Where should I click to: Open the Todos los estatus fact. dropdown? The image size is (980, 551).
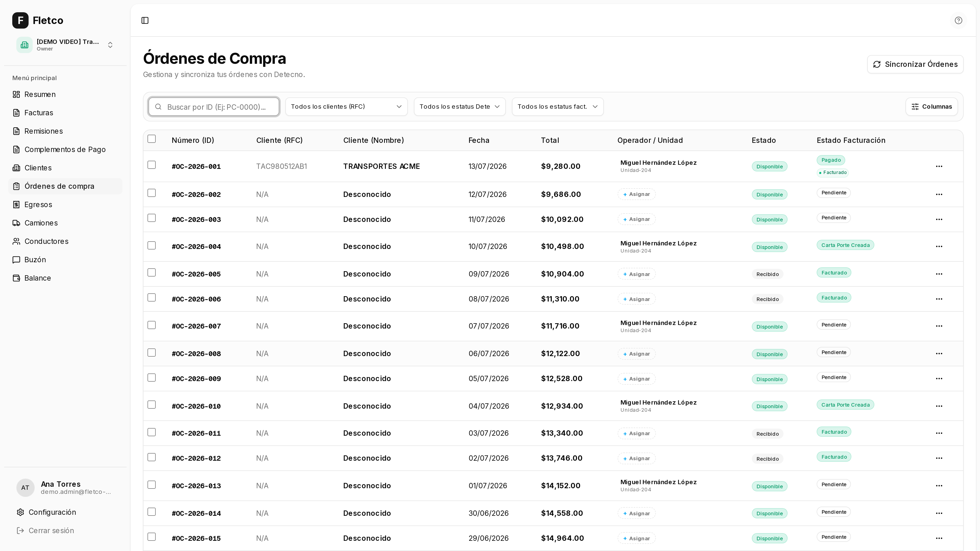click(x=558, y=106)
